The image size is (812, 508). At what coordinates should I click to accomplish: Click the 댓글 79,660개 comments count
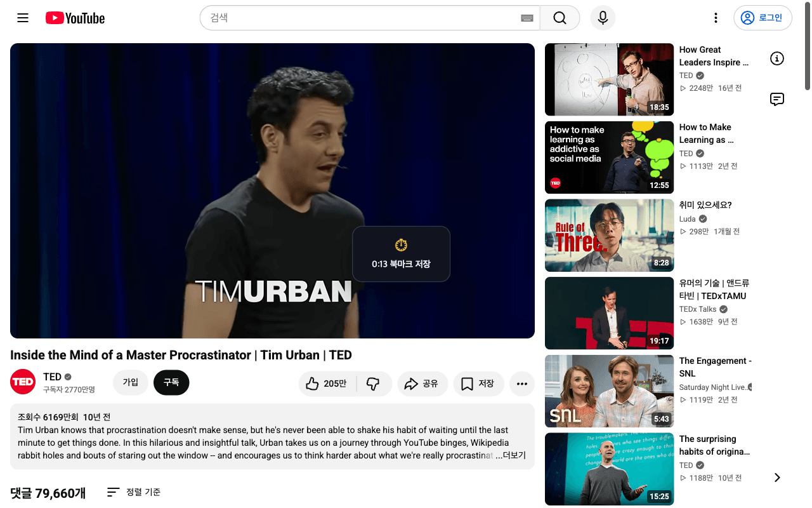48,493
